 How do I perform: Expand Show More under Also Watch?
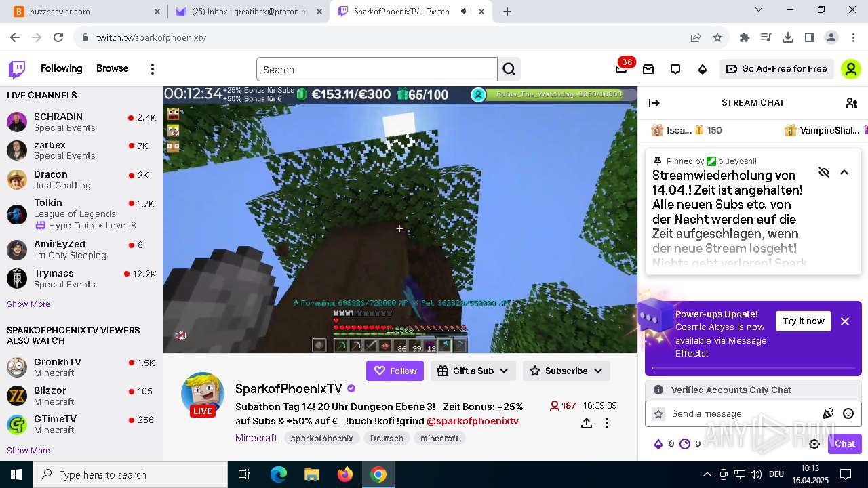tap(28, 451)
